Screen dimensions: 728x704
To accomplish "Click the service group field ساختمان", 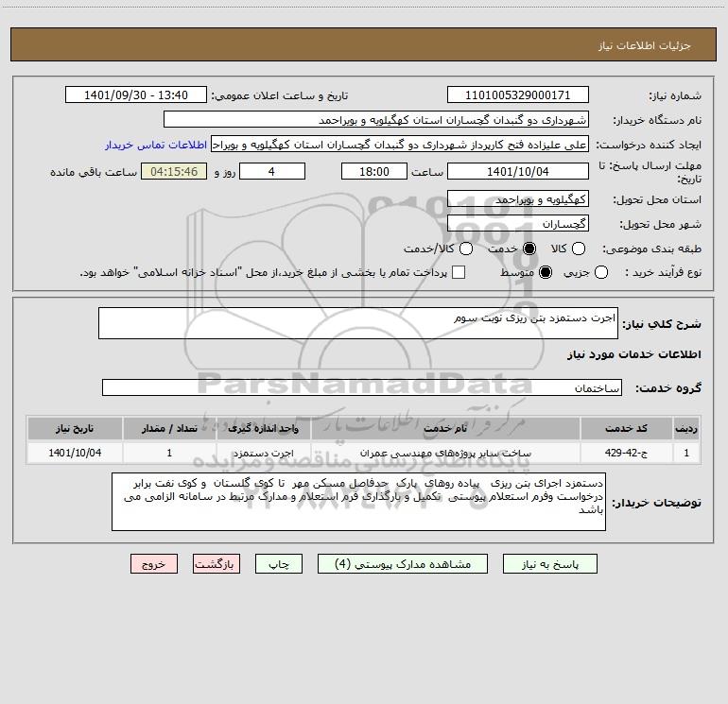I will [x=362, y=387].
